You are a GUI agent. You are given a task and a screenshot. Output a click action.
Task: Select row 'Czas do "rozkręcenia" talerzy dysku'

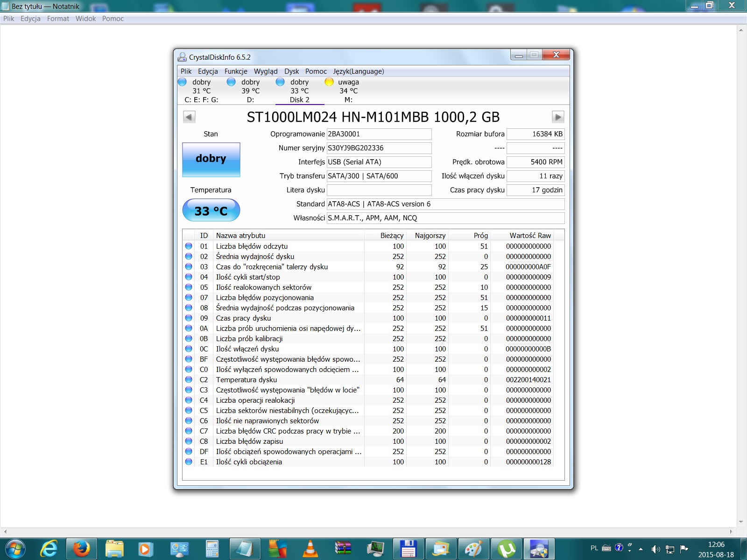tap(368, 266)
